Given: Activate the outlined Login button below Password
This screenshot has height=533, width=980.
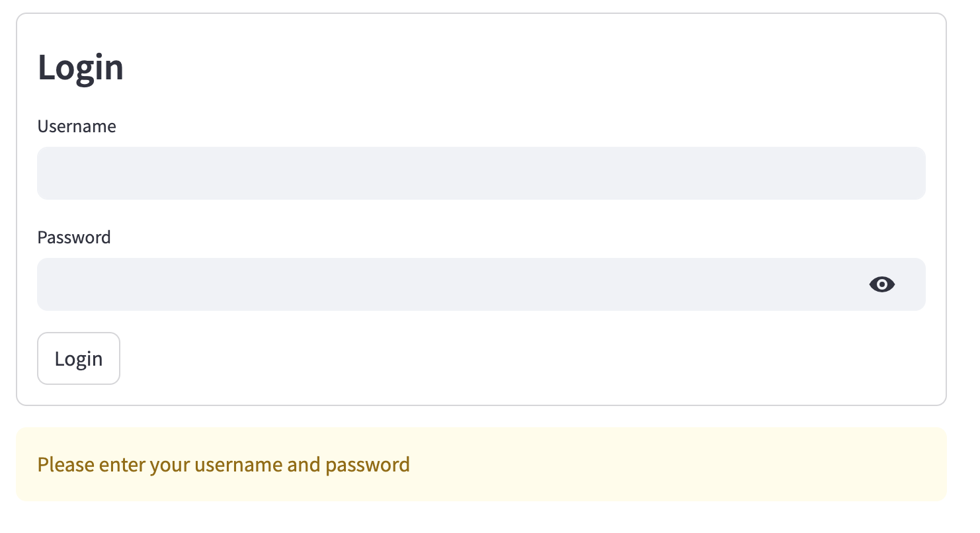Looking at the screenshot, I should tap(79, 358).
